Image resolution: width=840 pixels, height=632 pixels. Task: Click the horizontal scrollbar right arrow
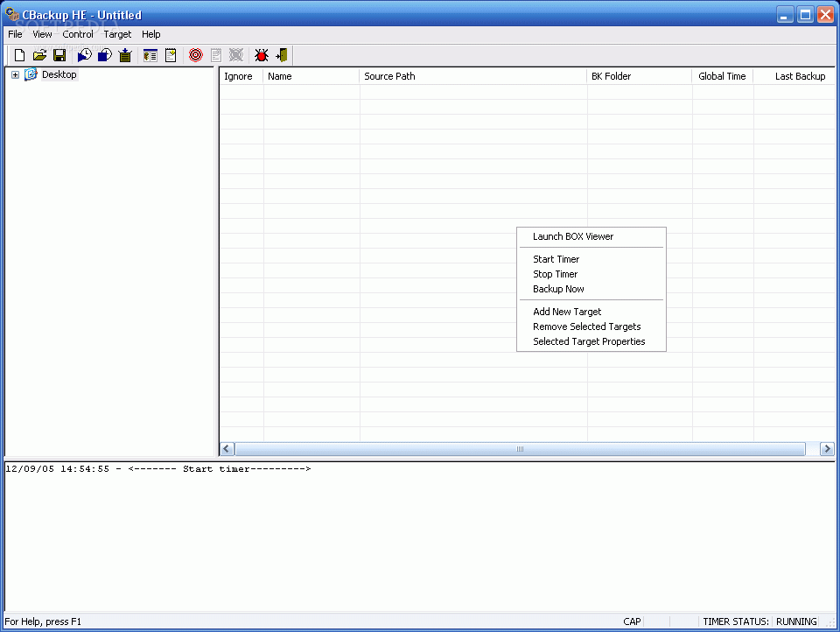coord(827,449)
